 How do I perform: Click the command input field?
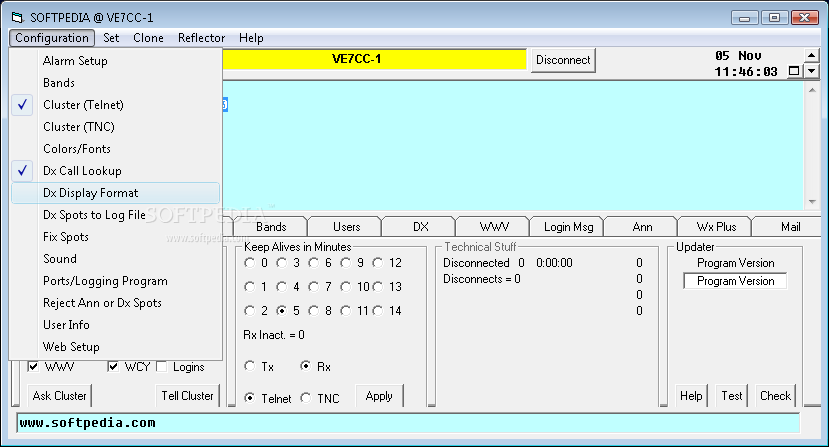[408, 423]
